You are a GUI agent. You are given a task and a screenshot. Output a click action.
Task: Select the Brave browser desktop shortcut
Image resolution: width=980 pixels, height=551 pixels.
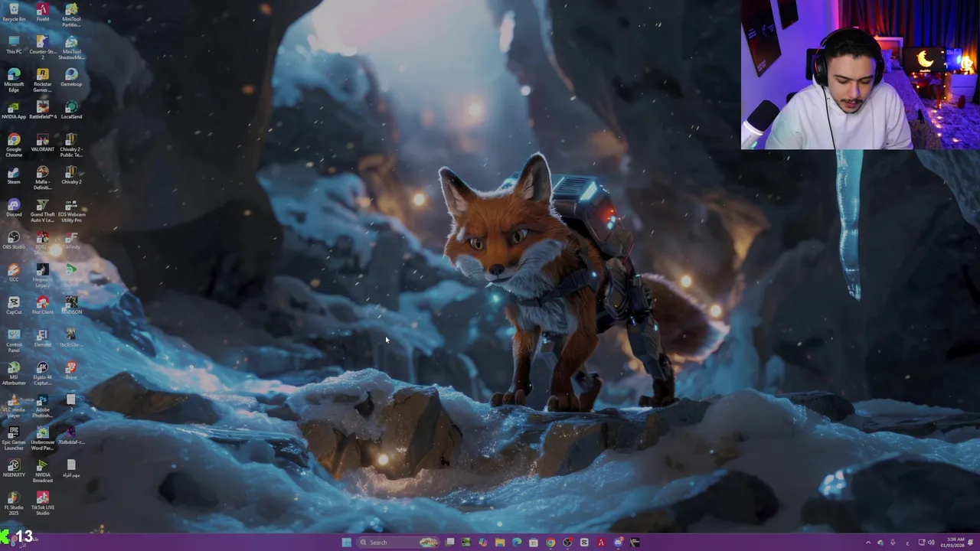coord(71,370)
